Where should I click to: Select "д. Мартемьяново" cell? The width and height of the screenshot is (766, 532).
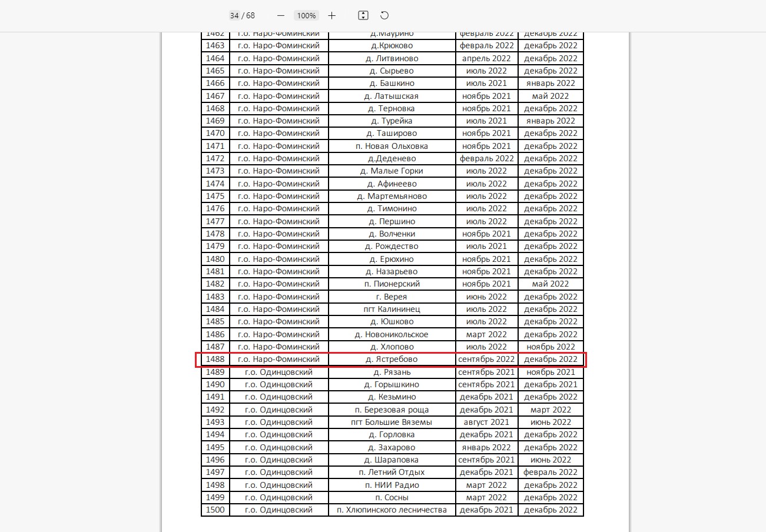pos(392,196)
